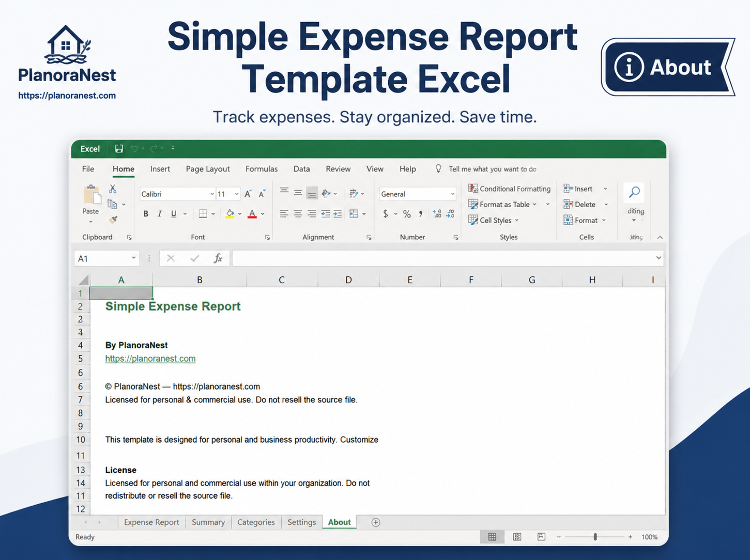Click the Paste clipboard icon
The image size is (750, 560).
pyautogui.click(x=91, y=195)
